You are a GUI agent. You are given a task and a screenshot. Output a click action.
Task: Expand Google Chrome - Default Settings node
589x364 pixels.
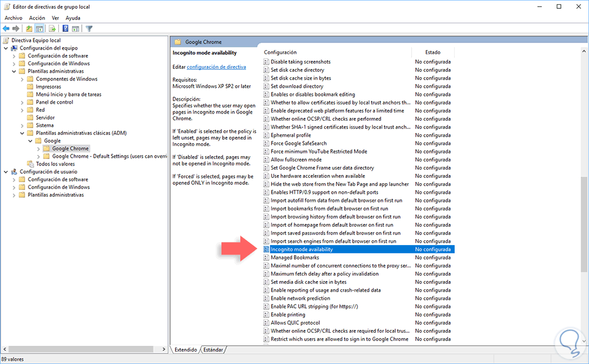pos(39,156)
